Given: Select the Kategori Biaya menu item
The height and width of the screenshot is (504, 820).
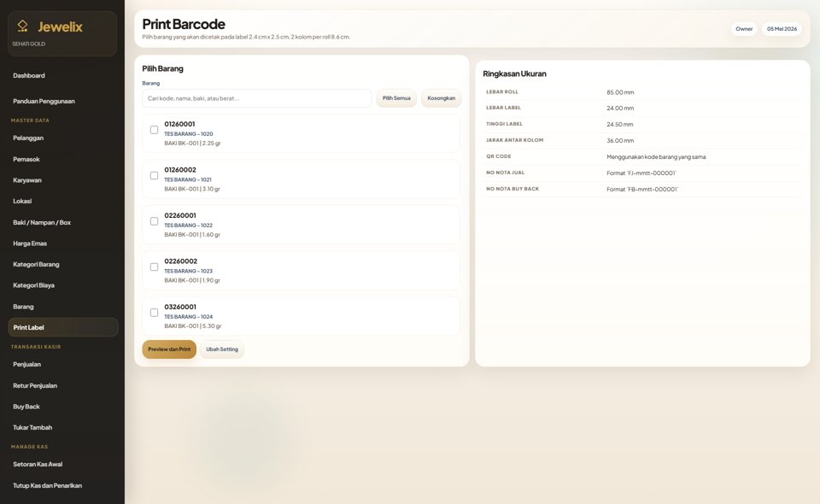Looking at the screenshot, I should pyautogui.click(x=62, y=285).
